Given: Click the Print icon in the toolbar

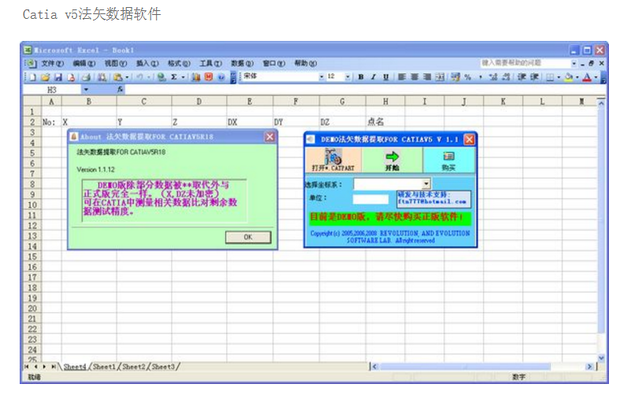Looking at the screenshot, I should point(87,77).
